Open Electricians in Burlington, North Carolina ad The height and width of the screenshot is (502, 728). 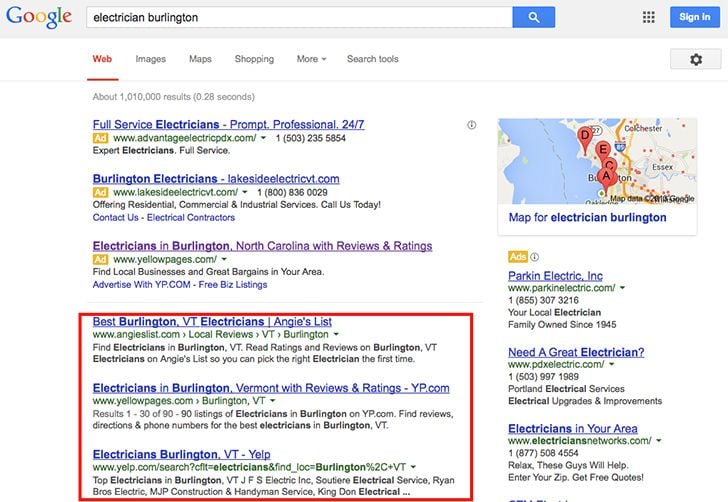coord(262,246)
